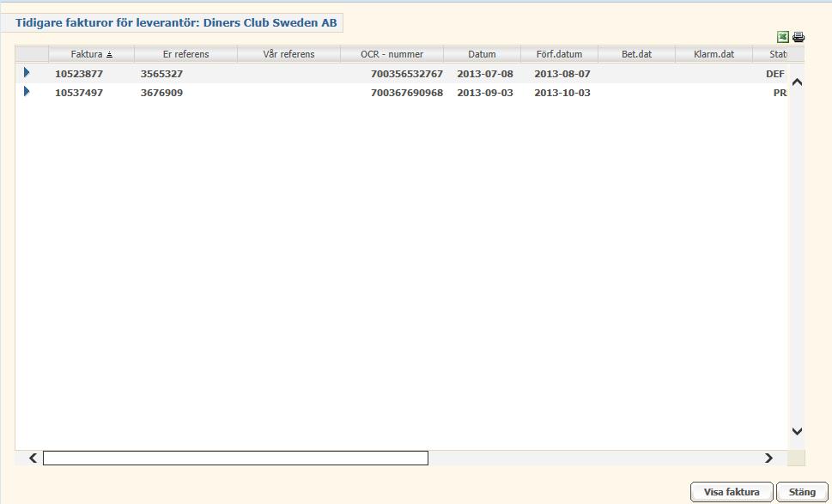Click date 2013-07-08
This screenshot has width=832, height=504.
(485, 74)
